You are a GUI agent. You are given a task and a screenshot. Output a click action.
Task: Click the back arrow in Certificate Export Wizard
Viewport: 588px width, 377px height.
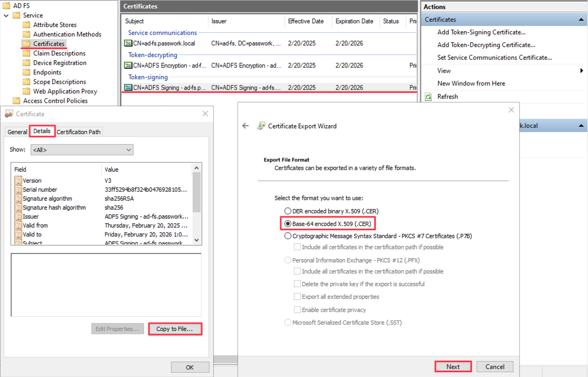pyautogui.click(x=245, y=126)
